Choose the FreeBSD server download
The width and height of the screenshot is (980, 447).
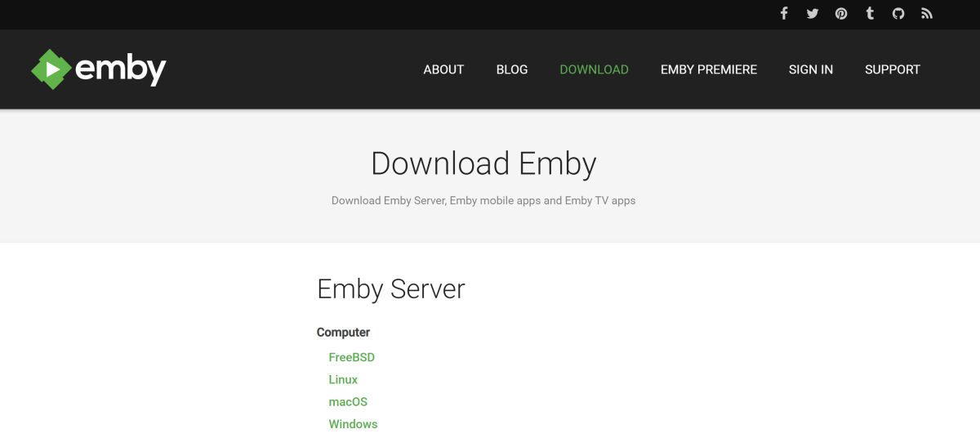click(351, 357)
